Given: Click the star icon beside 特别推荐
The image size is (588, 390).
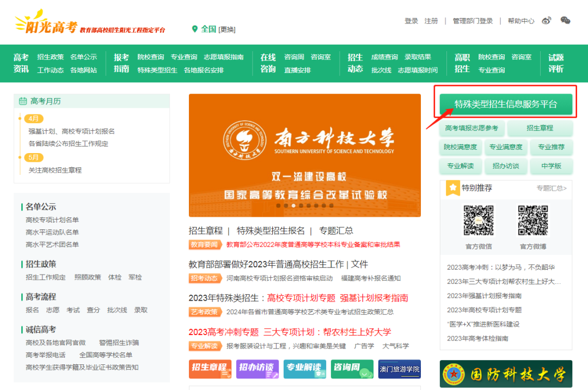Looking at the screenshot, I should point(452,187).
